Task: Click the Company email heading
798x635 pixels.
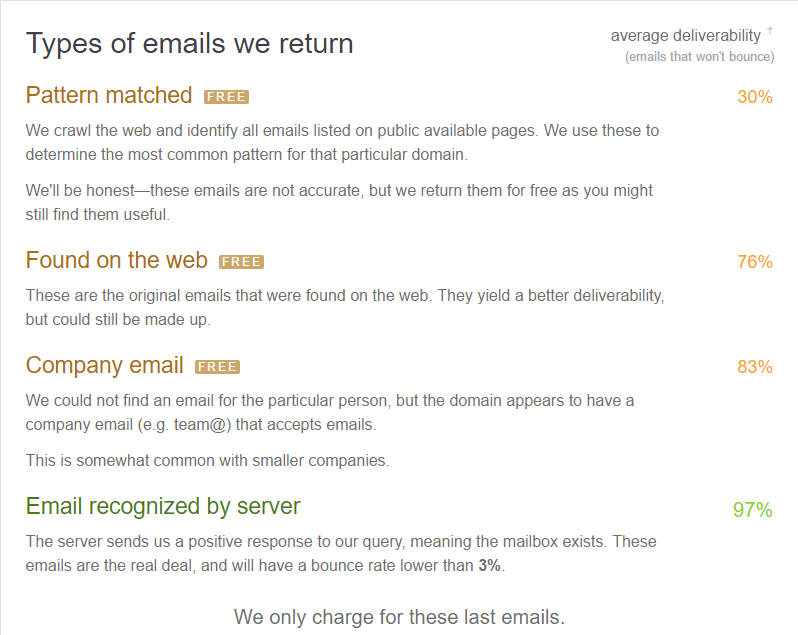Action: pyautogui.click(x=104, y=365)
